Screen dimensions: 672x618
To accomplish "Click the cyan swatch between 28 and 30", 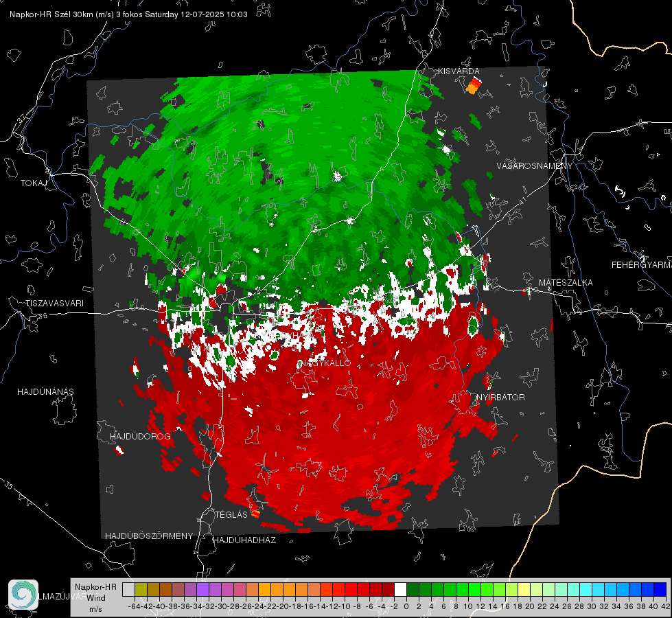I will click(586, 590).
